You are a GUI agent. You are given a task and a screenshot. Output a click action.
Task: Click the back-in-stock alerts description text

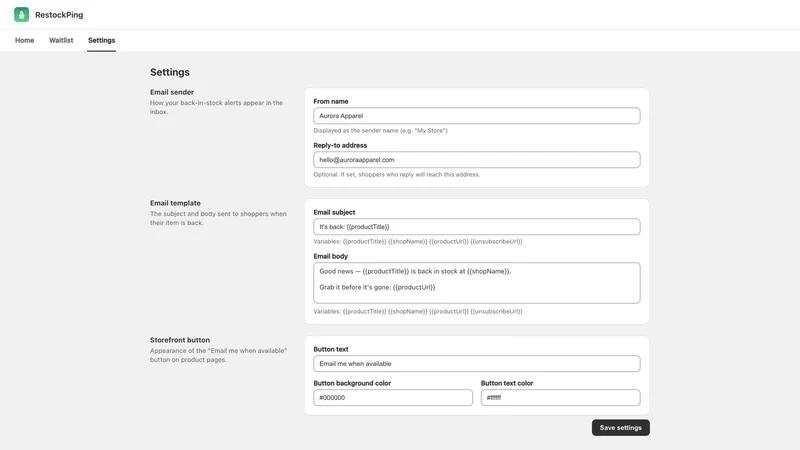(216, 107)
